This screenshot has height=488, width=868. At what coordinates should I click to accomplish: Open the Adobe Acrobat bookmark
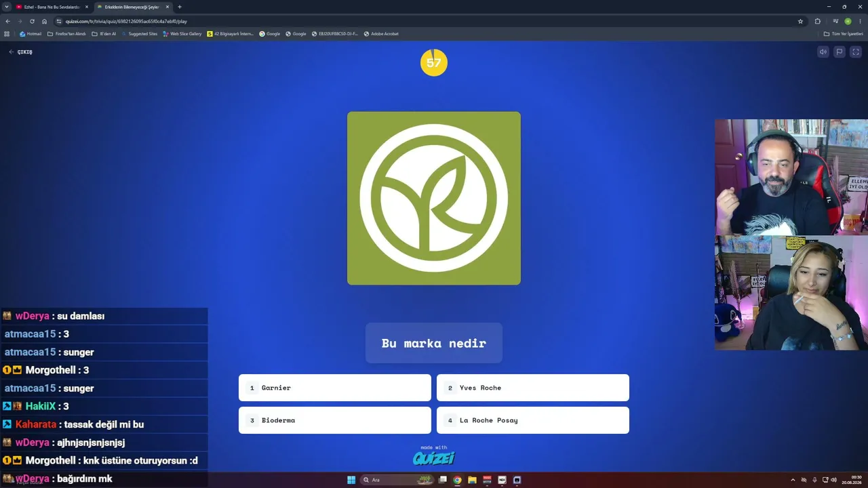[381, 34]
